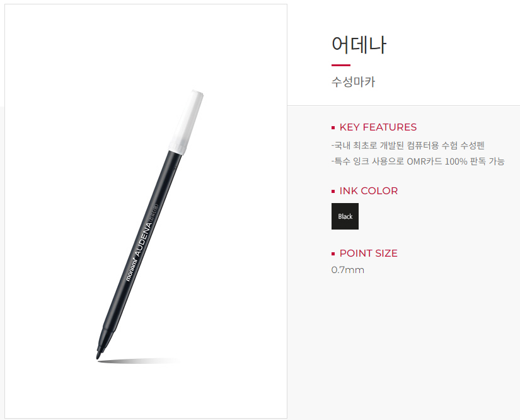Viewport: 520px width, 420px height.
Task: Click the white cap of the pen
Action: (187, 122)
